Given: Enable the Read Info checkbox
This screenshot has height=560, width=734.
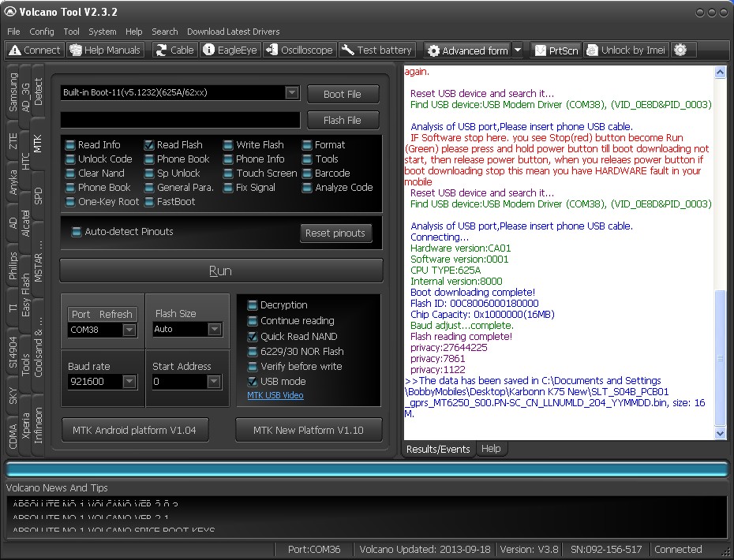Looking at the screenshot, I should tap(70, 144).
